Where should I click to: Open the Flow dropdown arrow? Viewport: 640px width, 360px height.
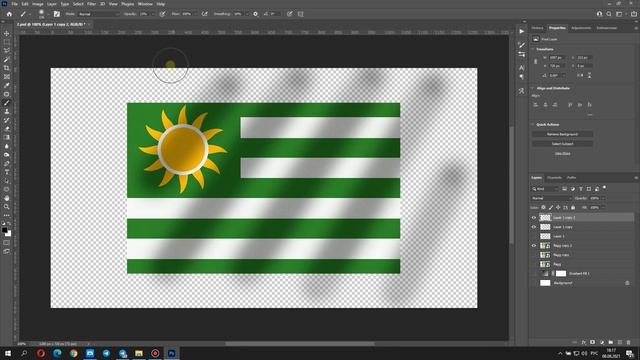click(x=196, y=14)
